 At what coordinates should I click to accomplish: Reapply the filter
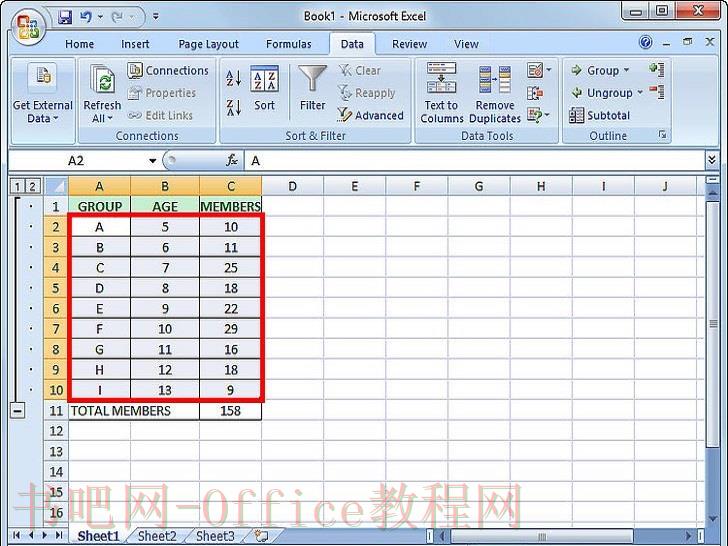pyautogui.click(x=366, y=93)
